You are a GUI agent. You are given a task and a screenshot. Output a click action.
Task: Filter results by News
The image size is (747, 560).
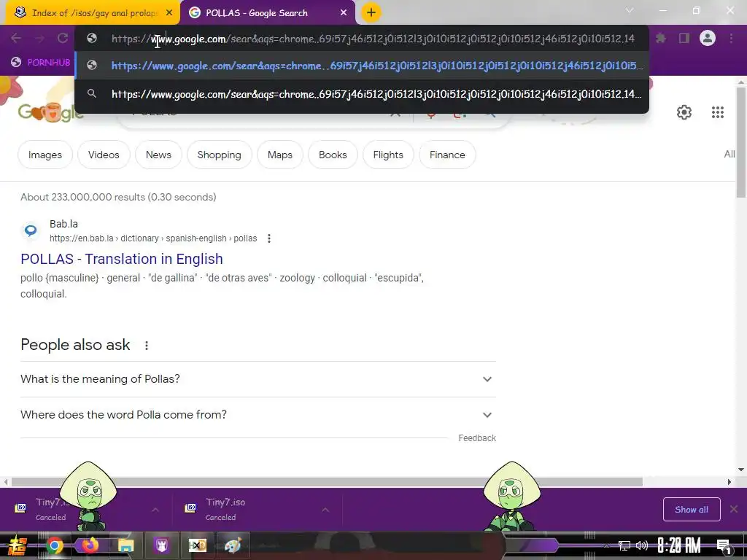coord(158,155)
